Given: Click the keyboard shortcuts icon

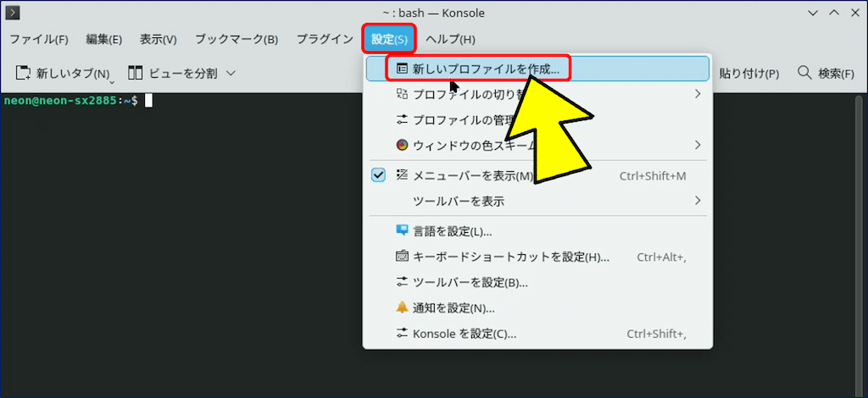Looking at the screenshot, I should point(403,257).
